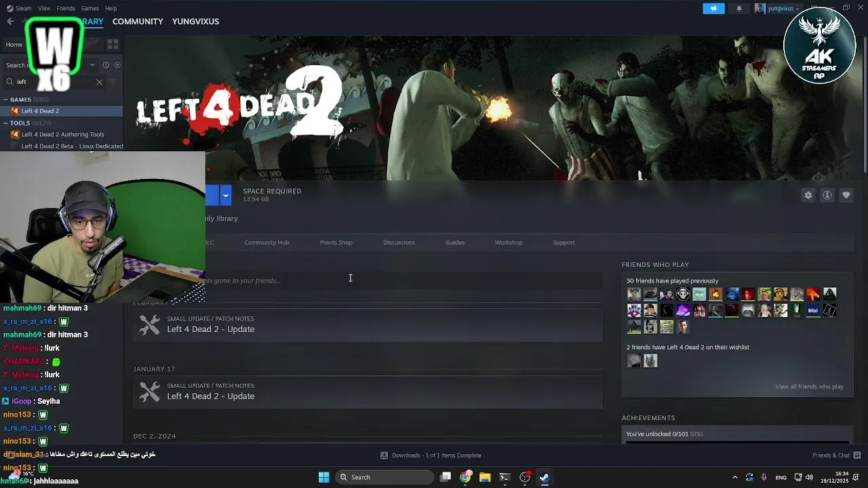Open File Explorer from taskbar
Screen dimensions: 868x488
point(485,477)
